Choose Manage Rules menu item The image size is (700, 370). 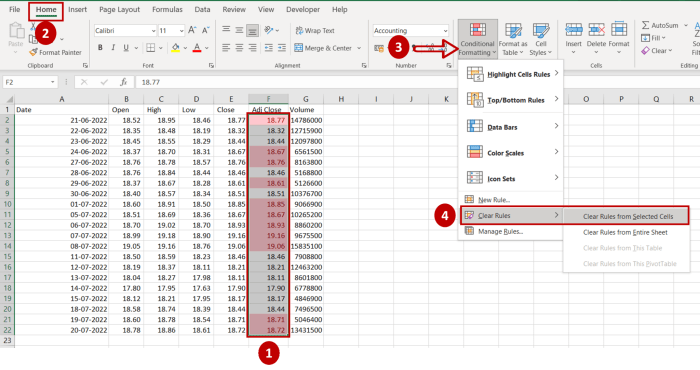tap(511, 231)
